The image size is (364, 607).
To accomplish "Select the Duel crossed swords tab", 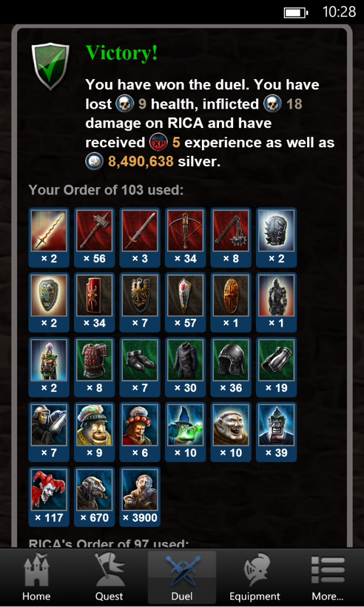I will pos(182,577).
